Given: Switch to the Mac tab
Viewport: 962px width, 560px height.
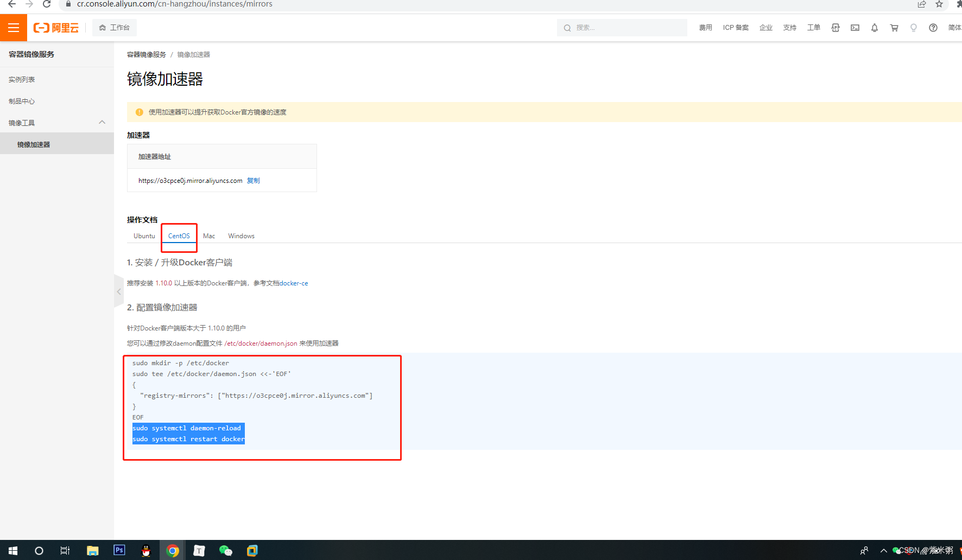Looking at the screenshot, I should 209,236.
